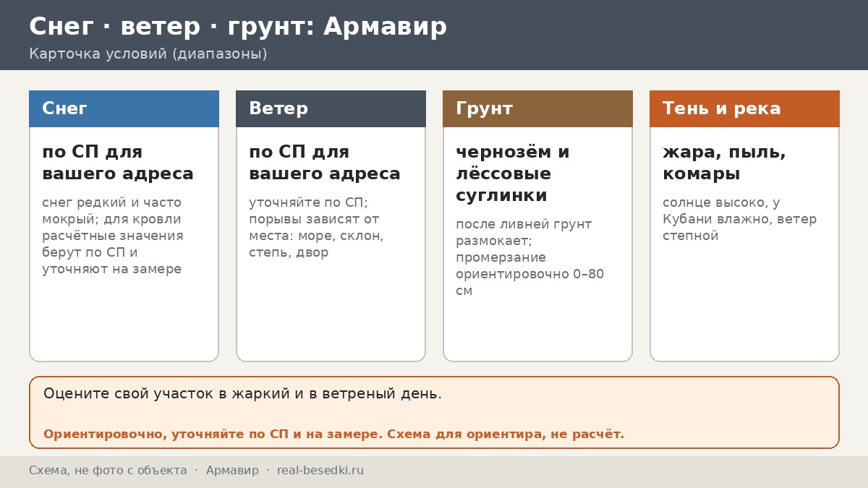Select the 'Снег' card header

click(x=124, y=108)
